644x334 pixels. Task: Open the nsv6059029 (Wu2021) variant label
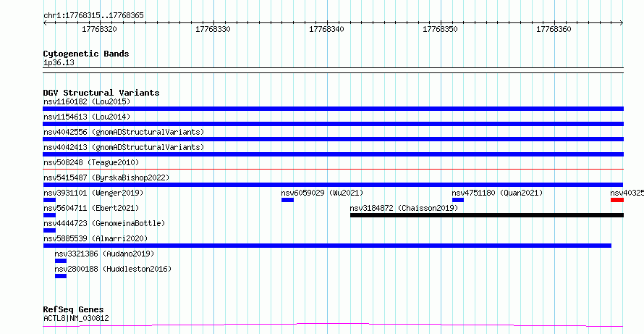pyautogui.click(x=322, y=193)
